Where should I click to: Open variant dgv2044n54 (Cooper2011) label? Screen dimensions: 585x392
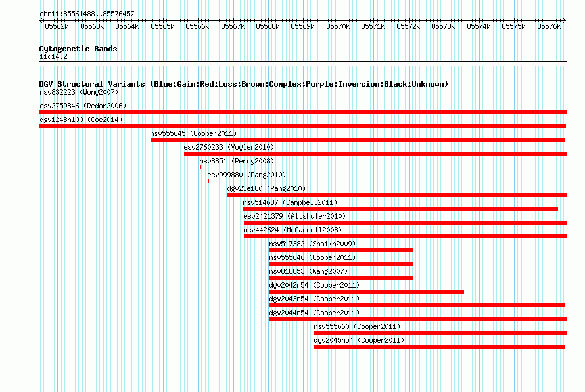[x=314, y=313]
